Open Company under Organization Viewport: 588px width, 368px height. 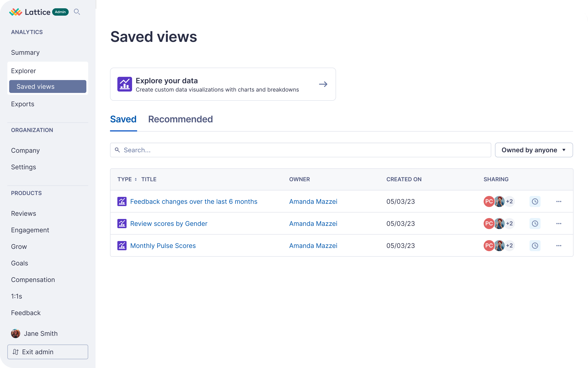(x=25, y=150)
